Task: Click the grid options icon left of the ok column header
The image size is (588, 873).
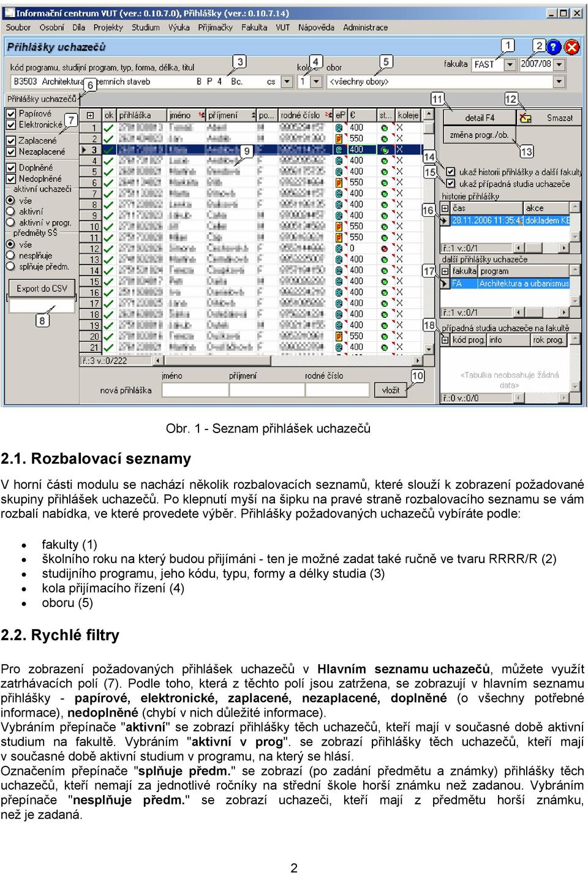Action: 90,115
